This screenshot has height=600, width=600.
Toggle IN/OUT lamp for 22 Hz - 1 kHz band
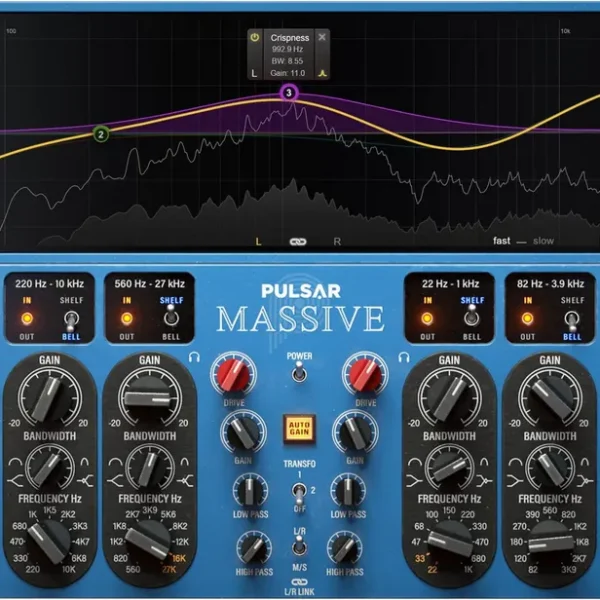[x=427, y=318]
